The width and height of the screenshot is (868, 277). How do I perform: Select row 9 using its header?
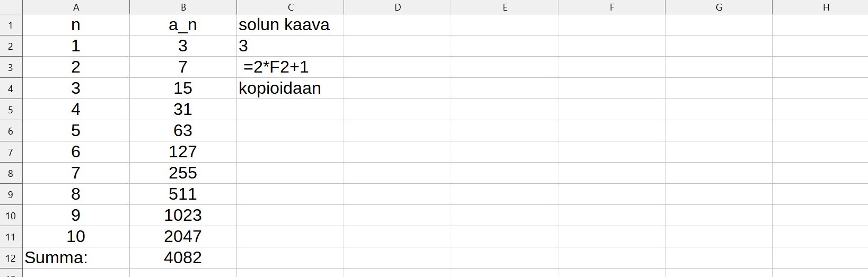(x=11, y=194)
